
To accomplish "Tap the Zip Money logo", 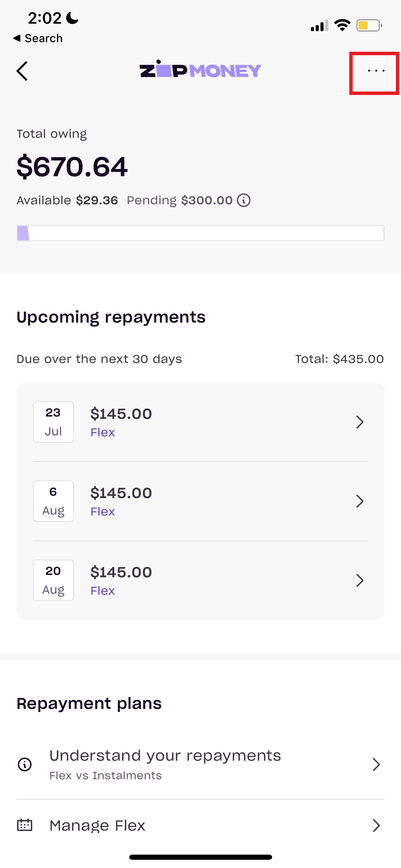I will 200,70.
